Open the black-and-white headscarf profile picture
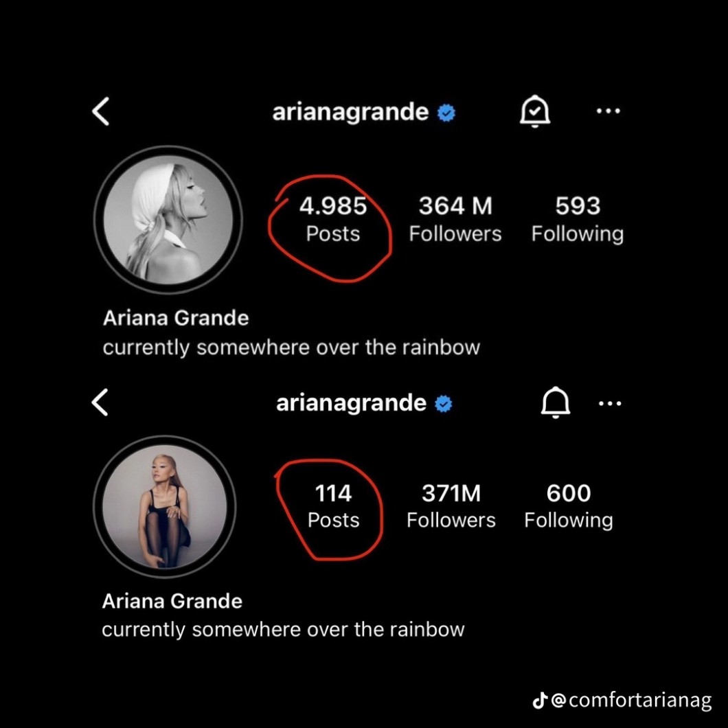 tap(168, 220)
